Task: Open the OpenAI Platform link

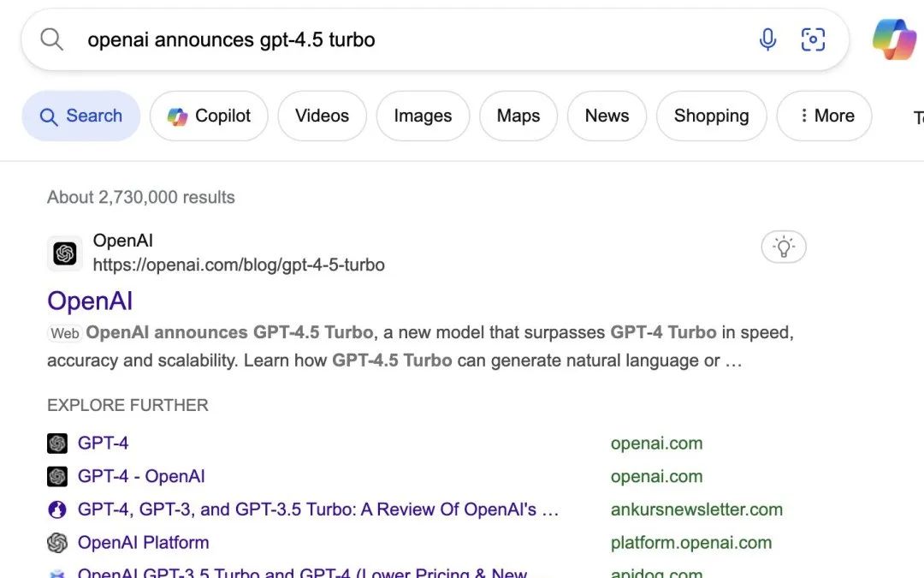Action: (x=143, y=542)
